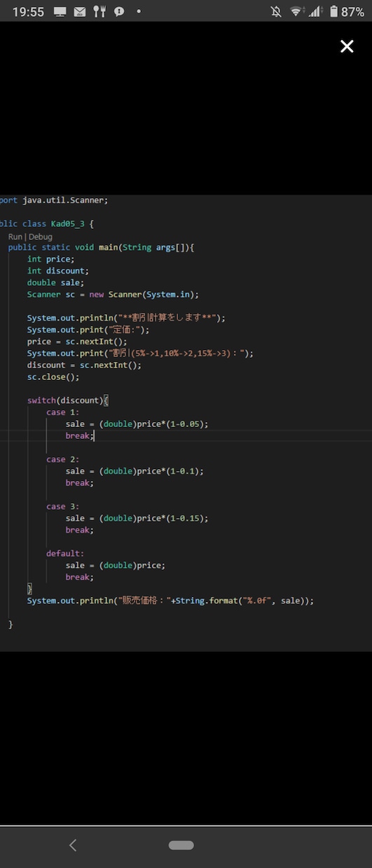Click the class name Kad05_3
This screenshot has height=868, width=372.
69,224
